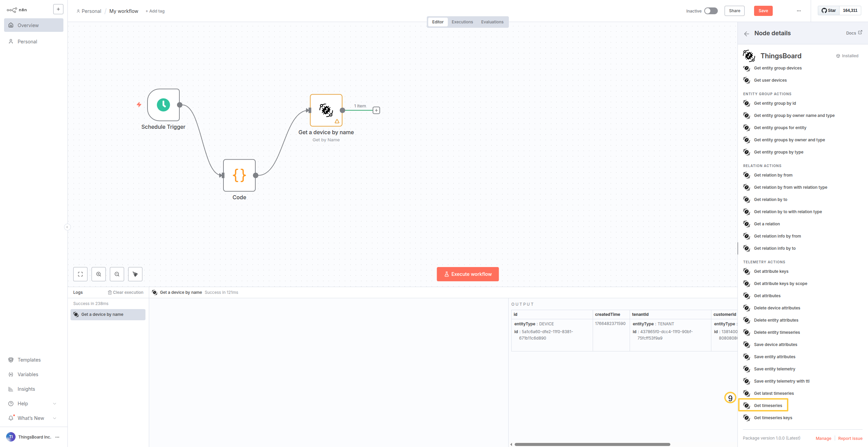The height and width of the screenshot is (447, 868).
Task: Click the back arrow in Node details
Action: point(746,34)
